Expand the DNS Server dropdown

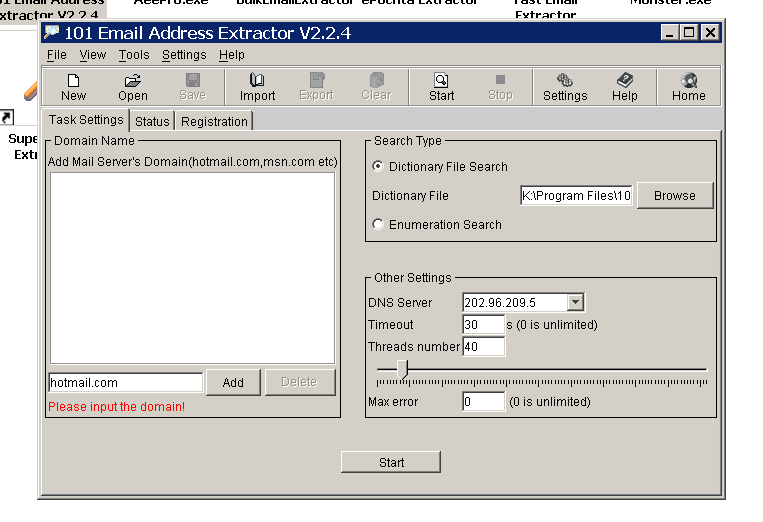click(575, 302)
